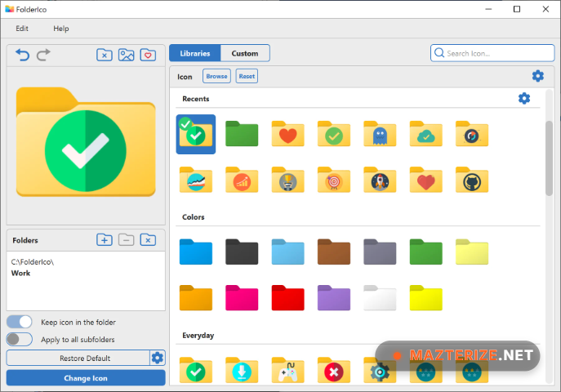561x392 pixels.
Task: Select the light blue folder color
Action: [x=287, y=252]
